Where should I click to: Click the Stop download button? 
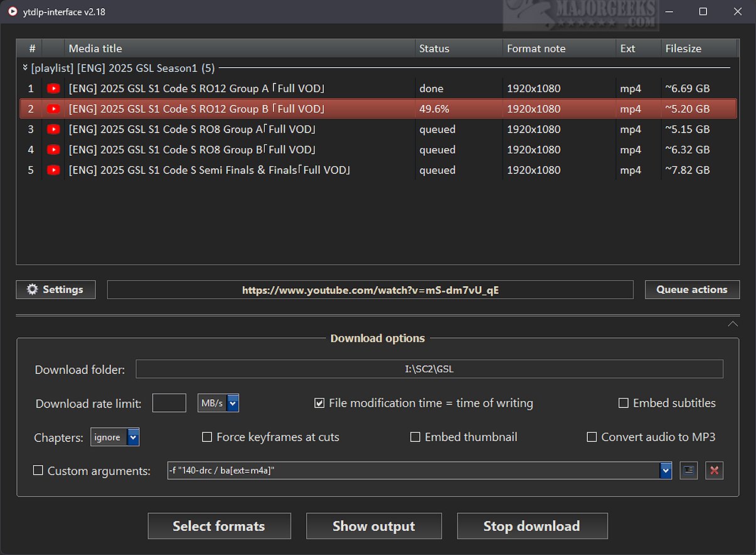click(532, 526)
